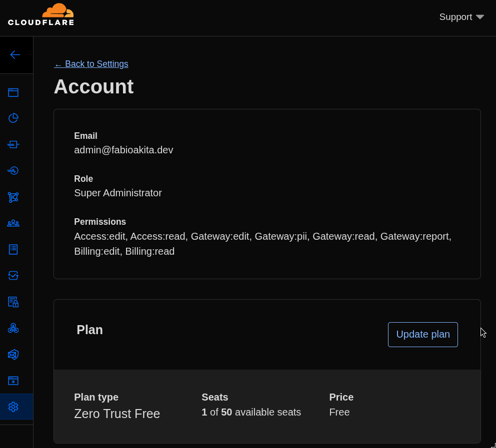Click the Update plan button
Image resolution: width=496 pixels, height=448 pixels.
tap(423, 334)
